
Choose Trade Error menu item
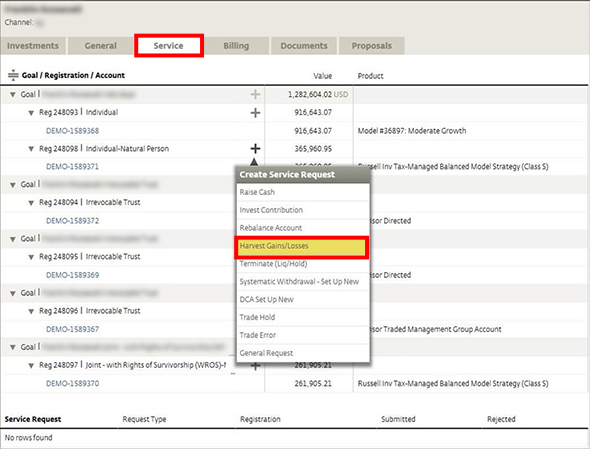click(302, 335)
